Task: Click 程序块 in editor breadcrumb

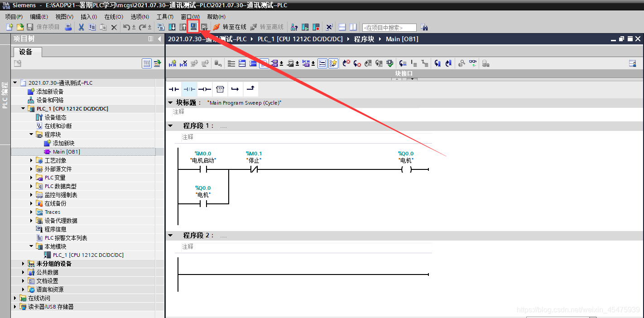Action: coord(364,39)
